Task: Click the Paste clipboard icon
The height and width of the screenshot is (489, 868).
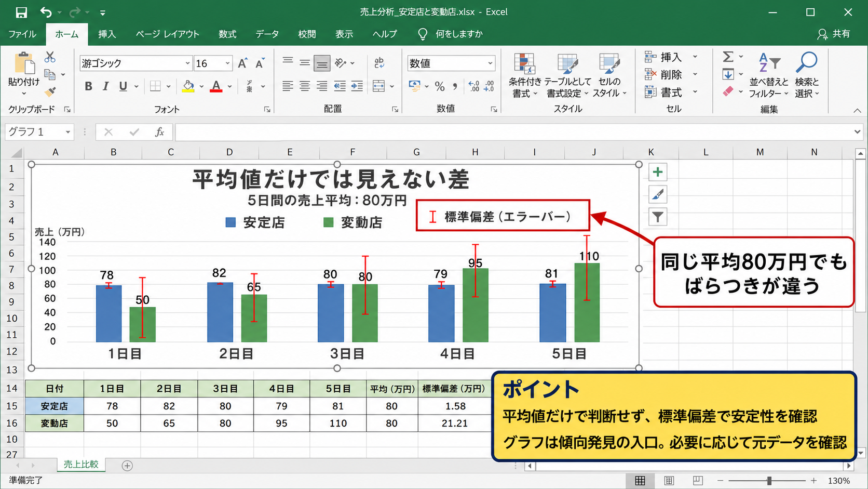Action: (x=24, y=63)
